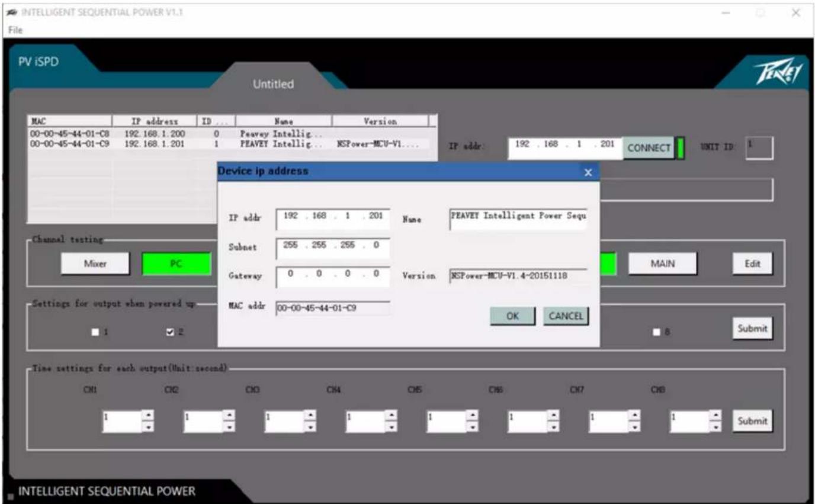815x504 pixels.
Task: Click CANCEL in the dialog
Action: click(x=566, y=316)
